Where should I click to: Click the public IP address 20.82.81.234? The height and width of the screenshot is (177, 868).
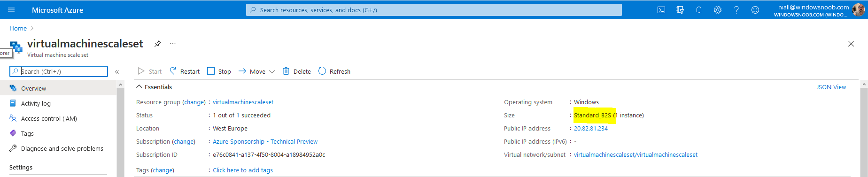point(591,128)
